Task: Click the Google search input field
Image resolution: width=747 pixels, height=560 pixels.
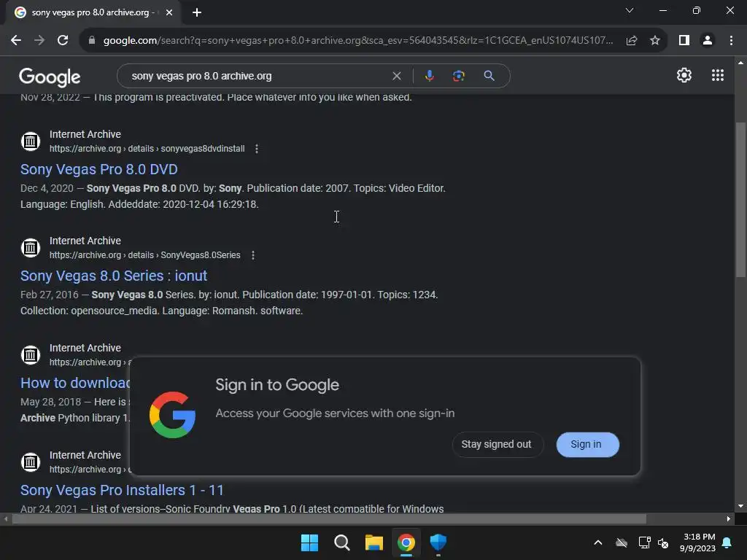Action: [x=258, y=76]
